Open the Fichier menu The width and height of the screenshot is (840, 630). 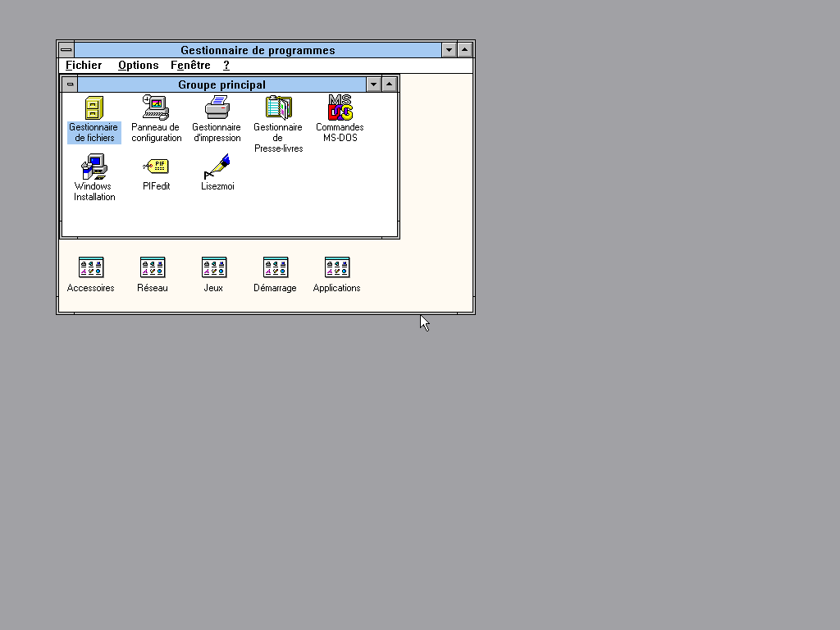84,66
